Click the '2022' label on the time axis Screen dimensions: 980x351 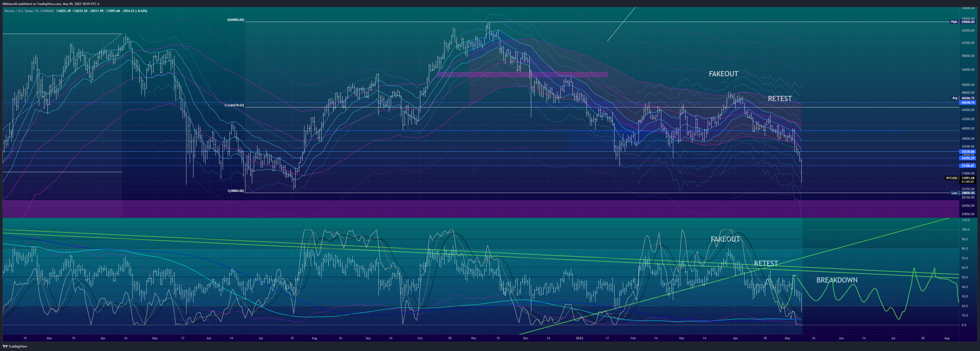tap(579, 338)
